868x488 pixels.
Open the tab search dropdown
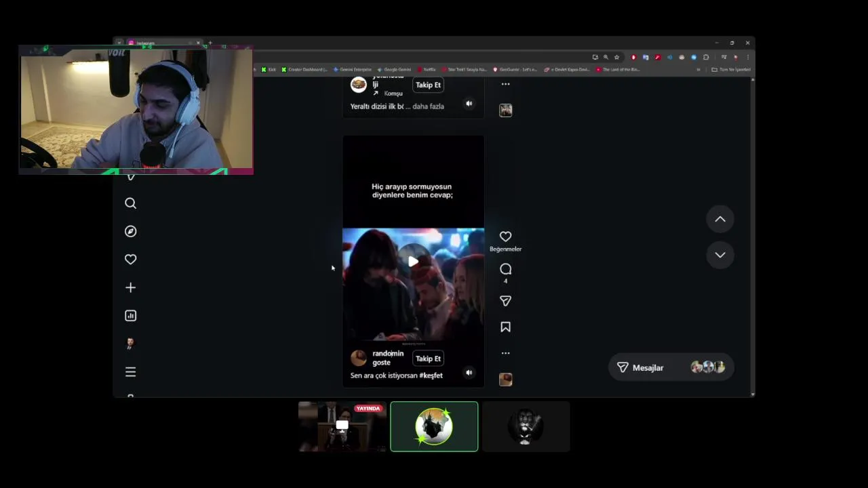[x=119, y=43]
